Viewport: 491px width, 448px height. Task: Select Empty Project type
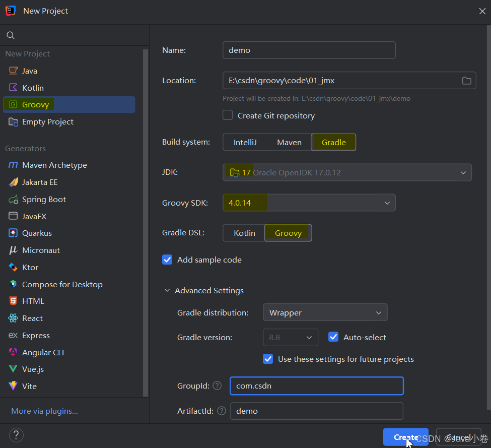tap(69, 121)
